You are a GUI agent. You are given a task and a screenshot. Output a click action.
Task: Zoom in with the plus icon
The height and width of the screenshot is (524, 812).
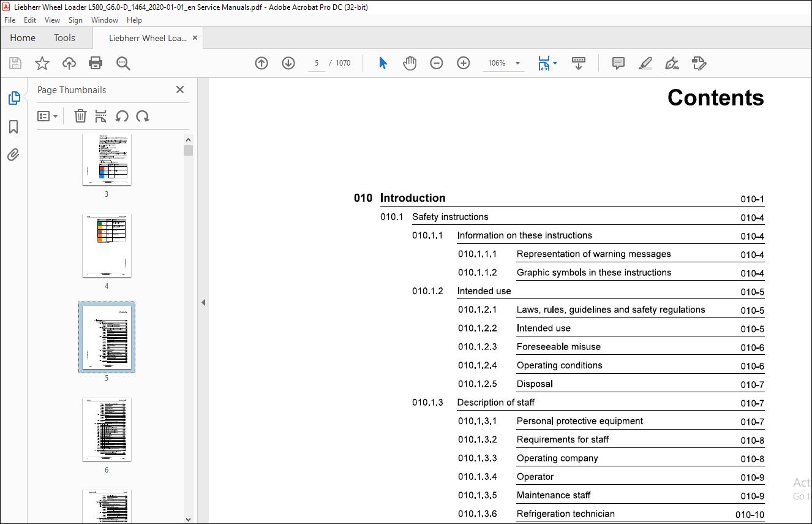(464, 63)
